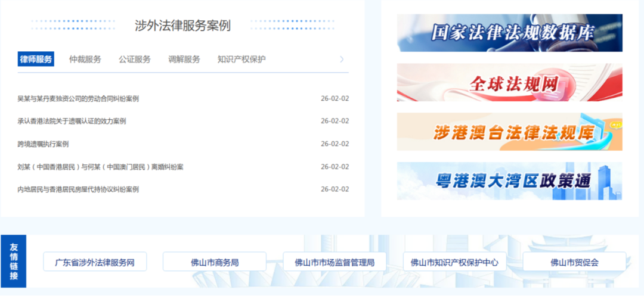Select the 律师服务 tab

coord(36,59)
